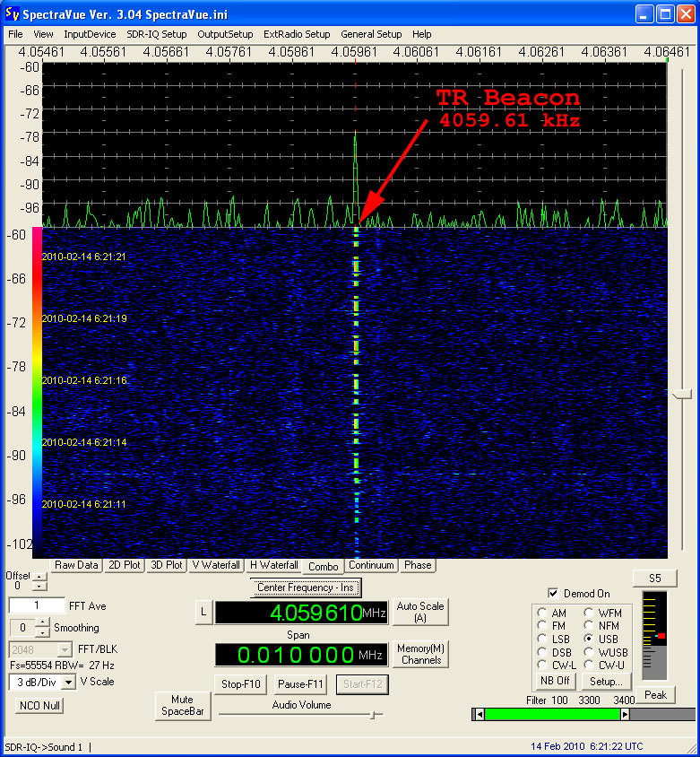Click the SpectraVue title bar icon
The height and width of the screenshot is (757, 700).
(12, 14)
